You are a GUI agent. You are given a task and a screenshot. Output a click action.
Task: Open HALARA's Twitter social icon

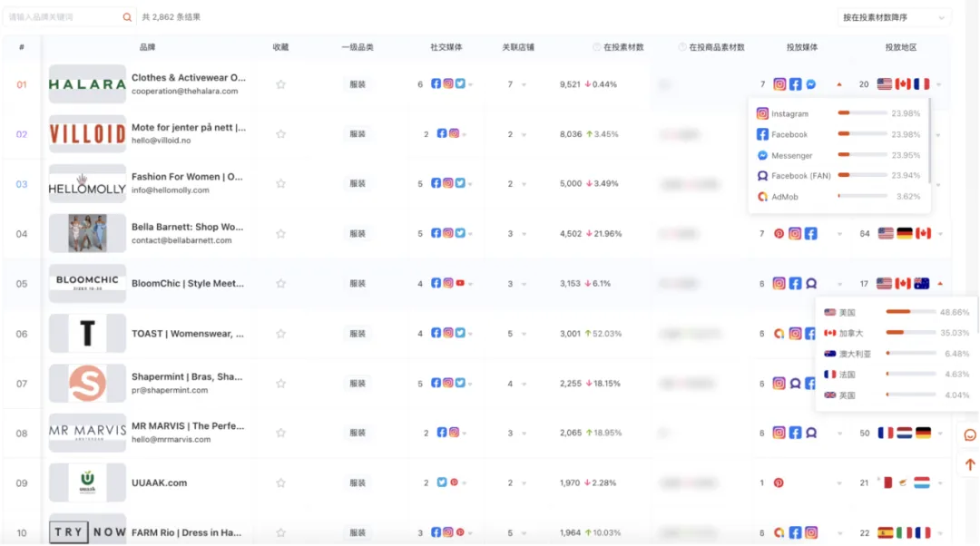460,83
